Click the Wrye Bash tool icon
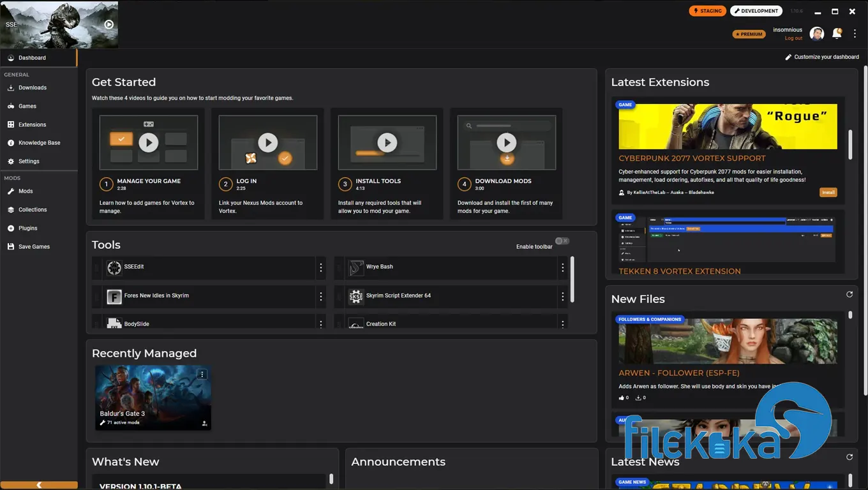The image size is (868, 490). click(356, 267)
